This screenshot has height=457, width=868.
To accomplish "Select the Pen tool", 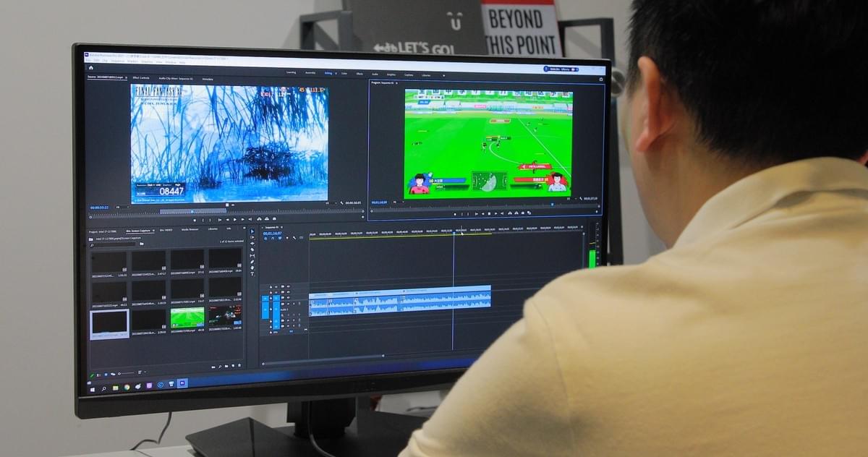I will pyautogui.click(x=252, y=262).
